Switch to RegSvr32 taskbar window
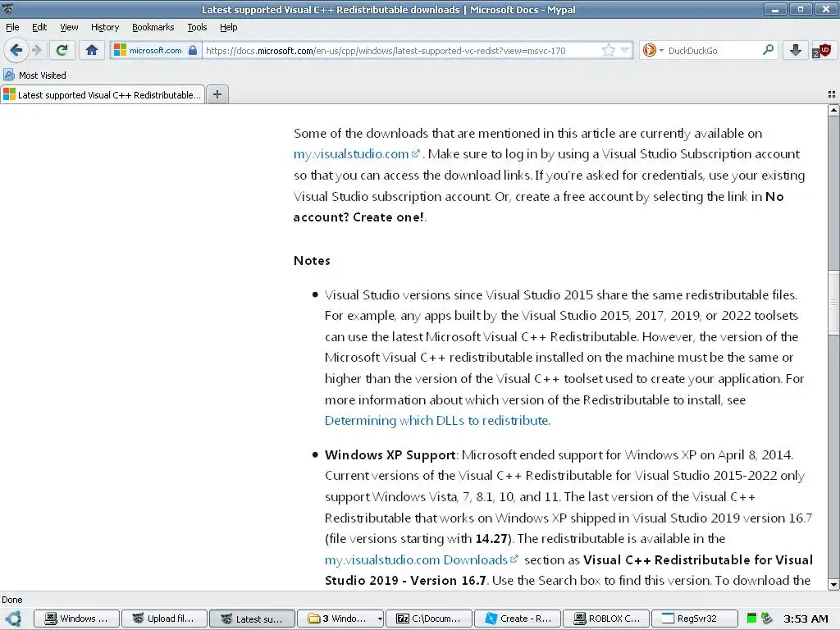Viewport: 840px width, 630px height. 694,619
